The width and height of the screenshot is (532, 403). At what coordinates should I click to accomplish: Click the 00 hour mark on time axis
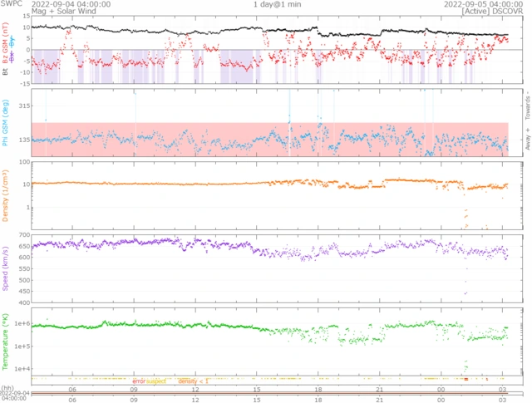click(x=441, y=389)
